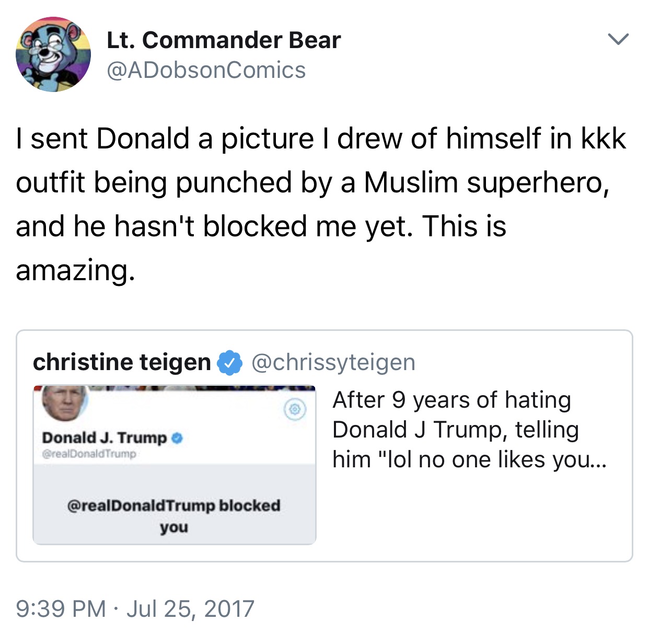Click the settings gear on Trump's profile
649x644 pixels.
tap(295, 409)
